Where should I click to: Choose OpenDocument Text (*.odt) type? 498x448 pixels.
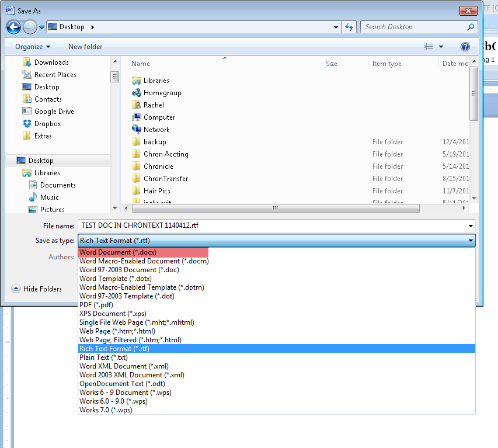[x=277, y=384]
